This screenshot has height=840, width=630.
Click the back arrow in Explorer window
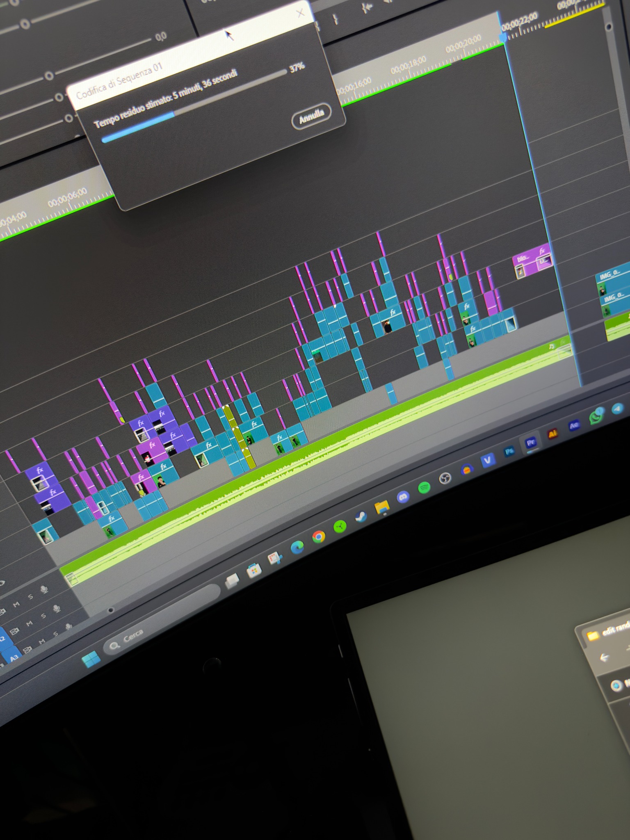[604, 658]
